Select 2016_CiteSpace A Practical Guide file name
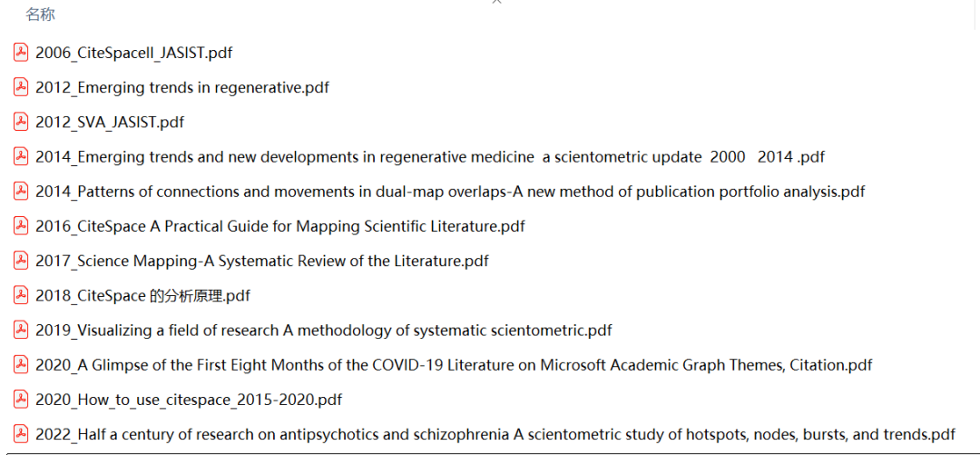The image size is (980, 455). pyautogui.click(x=279, y=226)
